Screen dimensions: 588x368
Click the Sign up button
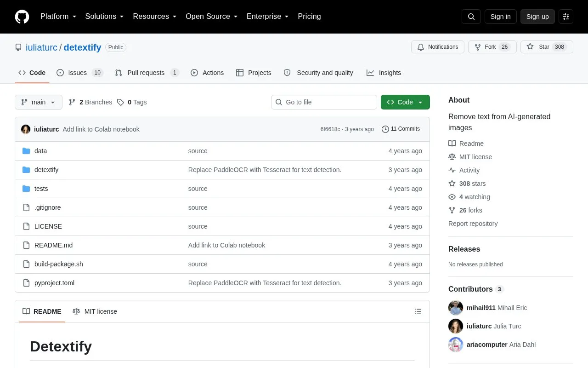click(x=537, y=17)
